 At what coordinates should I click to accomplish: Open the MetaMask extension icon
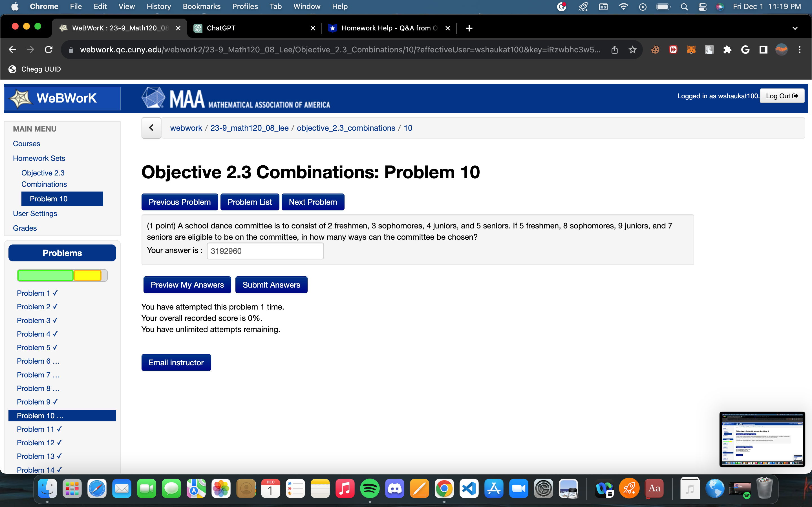691,49
